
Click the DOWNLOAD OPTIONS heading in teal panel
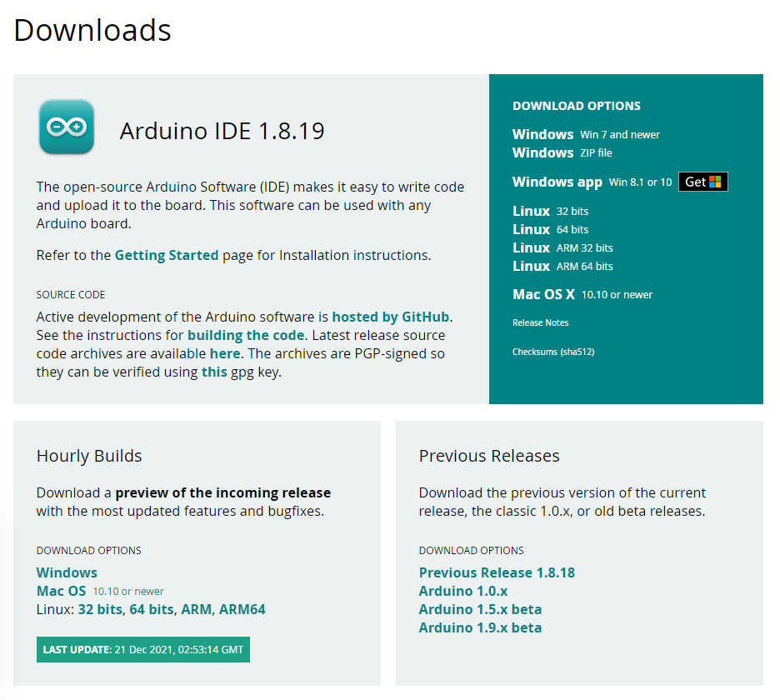point(577,106)
